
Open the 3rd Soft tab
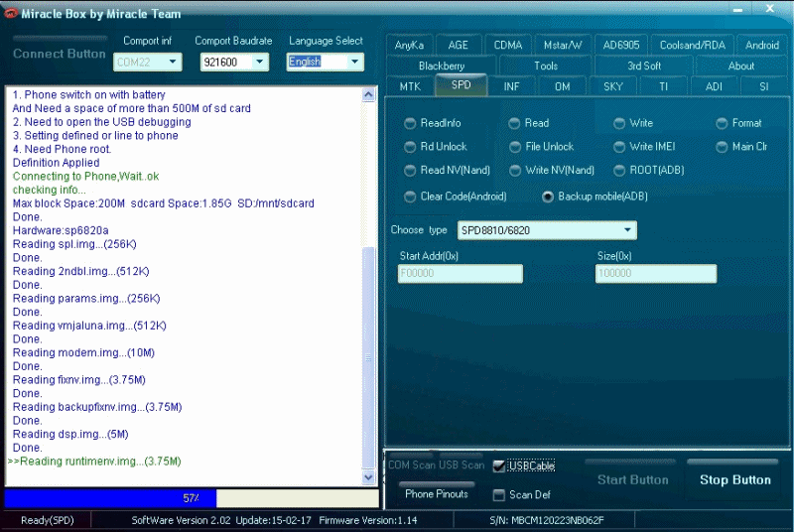click(x=644, y=66)
